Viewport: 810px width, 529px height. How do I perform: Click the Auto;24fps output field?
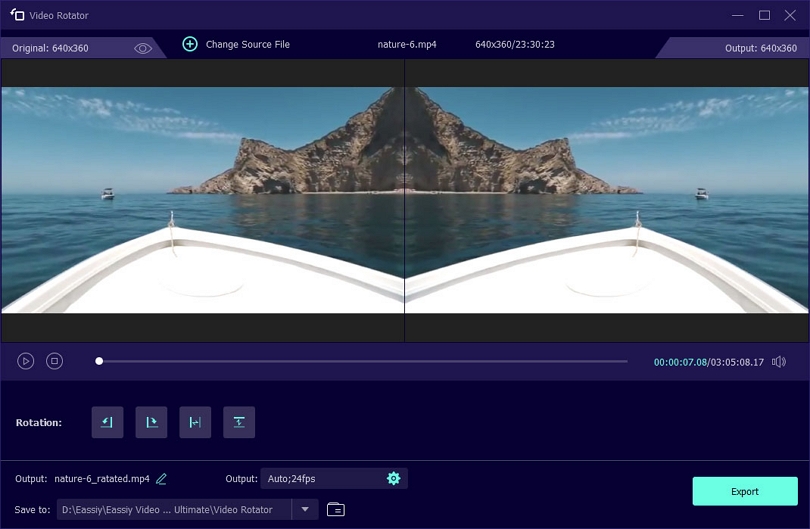334,478
